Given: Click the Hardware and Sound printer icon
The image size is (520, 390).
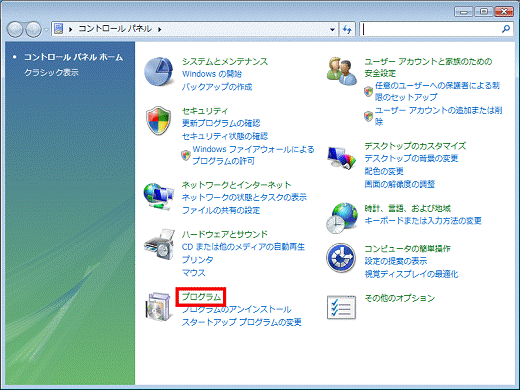Looking at the screenshot, I should point(159,244).
